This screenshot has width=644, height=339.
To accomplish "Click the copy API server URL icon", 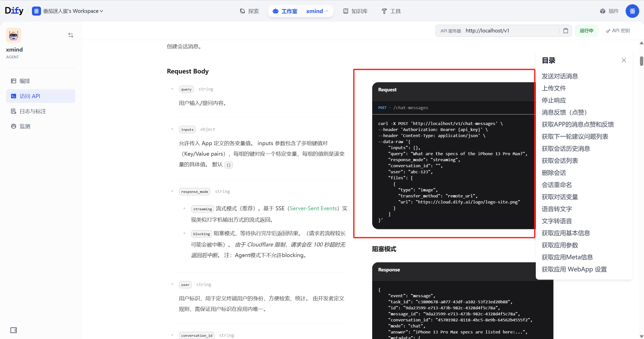I will (x=565, y=31).
